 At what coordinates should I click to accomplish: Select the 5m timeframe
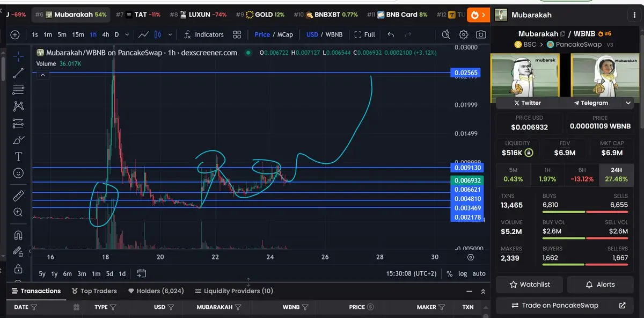point(62,34)
